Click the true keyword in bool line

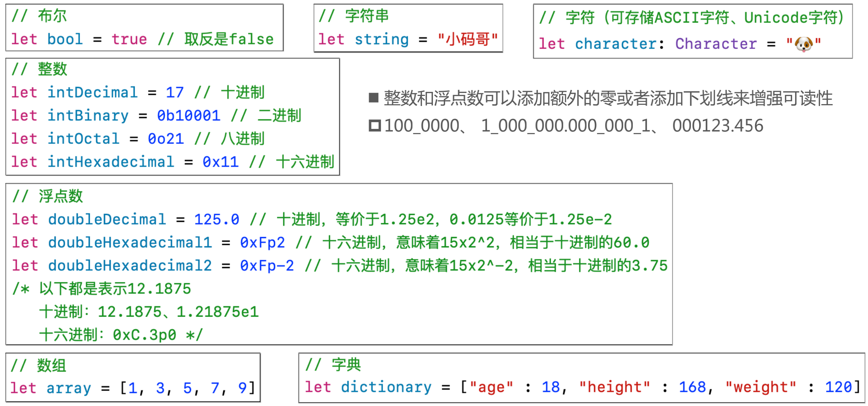pyautogui.click(x=129, y=39)
